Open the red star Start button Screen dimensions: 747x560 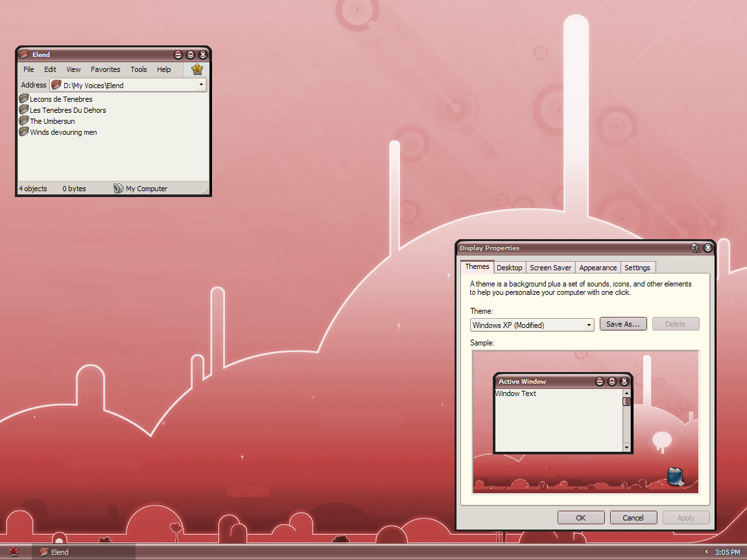point(14,552)
